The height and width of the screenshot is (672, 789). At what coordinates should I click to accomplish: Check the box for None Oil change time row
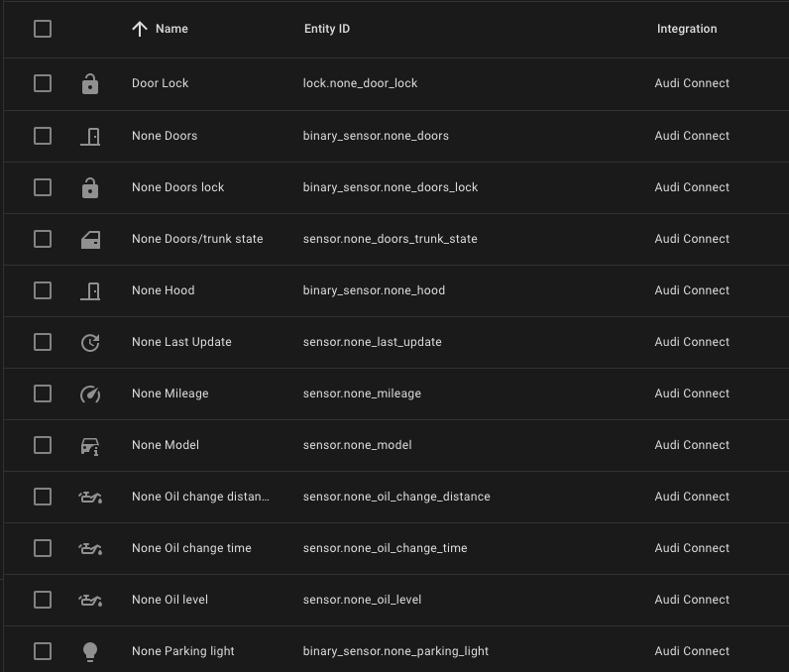[x=43, y=548]
